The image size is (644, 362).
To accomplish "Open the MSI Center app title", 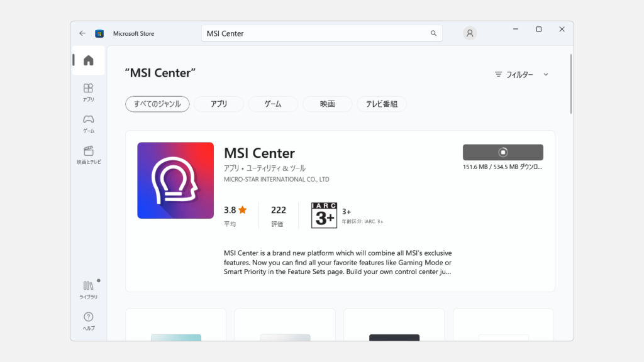I will point(259,153).
